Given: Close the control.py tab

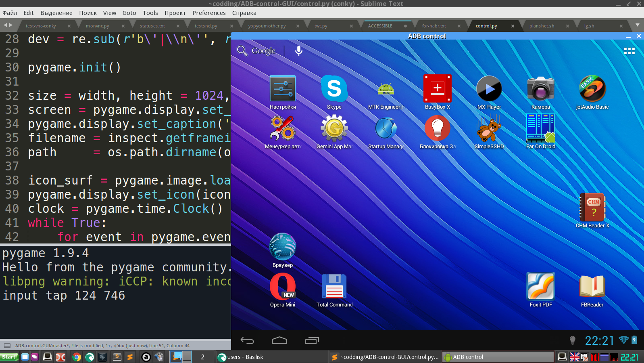Looking at the screenshot, I should (513, 26).
